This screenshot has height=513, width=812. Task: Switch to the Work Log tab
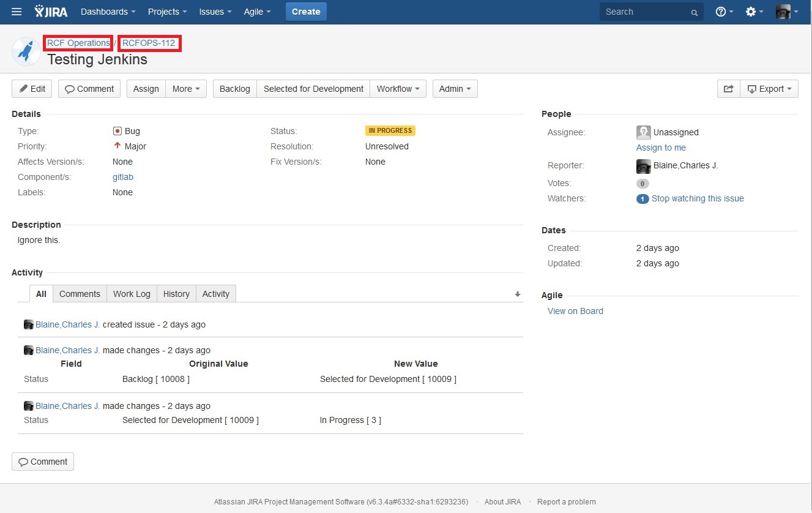(132, 294)
